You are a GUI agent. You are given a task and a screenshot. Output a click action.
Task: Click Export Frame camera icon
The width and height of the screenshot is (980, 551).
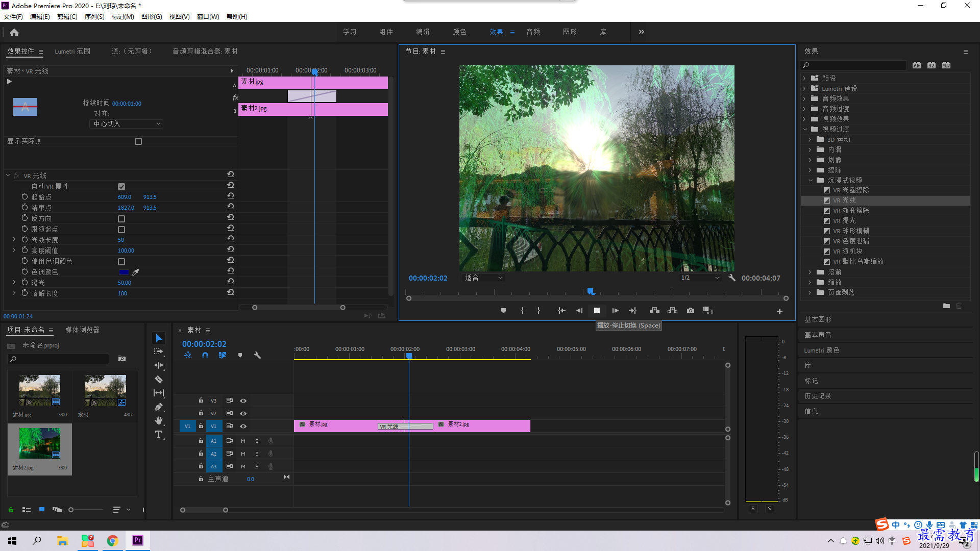(x=691, y=311)
